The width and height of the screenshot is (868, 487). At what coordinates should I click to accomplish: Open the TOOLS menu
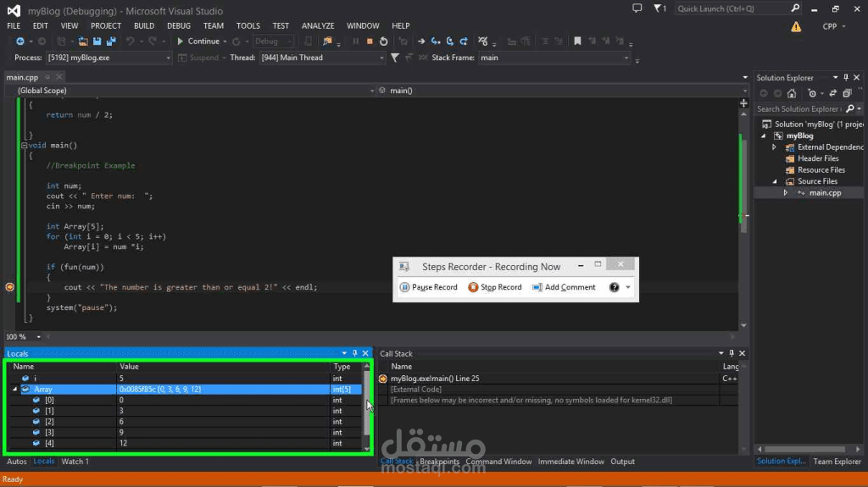248,26
